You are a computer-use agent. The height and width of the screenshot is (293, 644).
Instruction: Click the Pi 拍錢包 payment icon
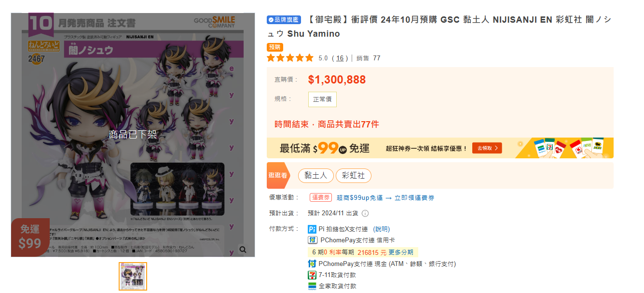coord(312,229)
